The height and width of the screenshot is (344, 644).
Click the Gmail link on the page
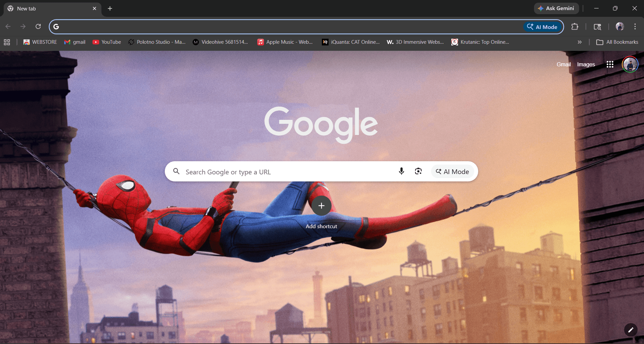(x=564, y=64)
